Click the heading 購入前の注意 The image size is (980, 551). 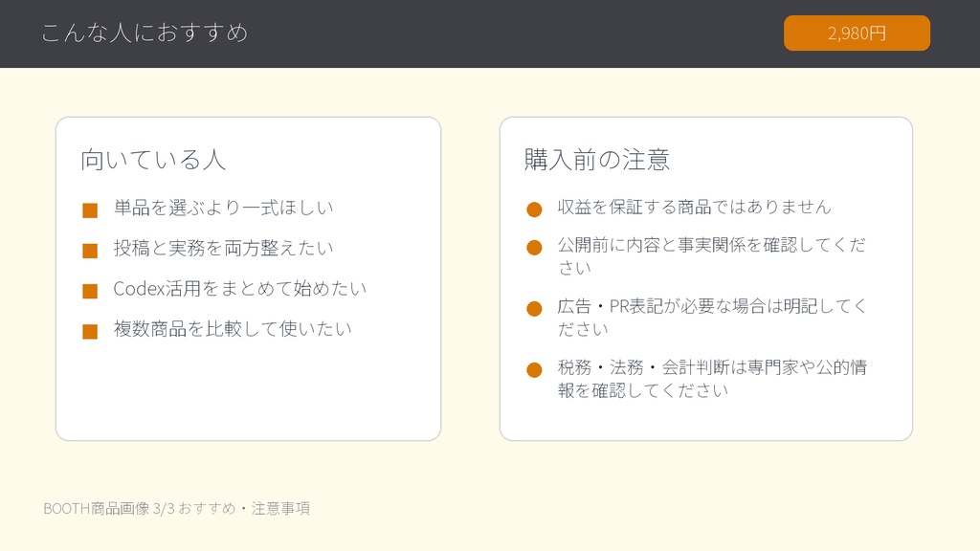(597, 160)
